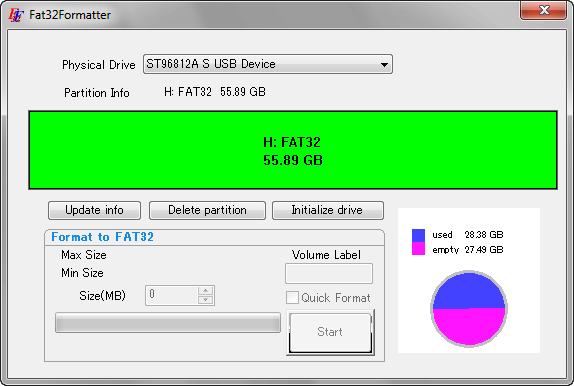This screenshot has width=574, height=386.
Task: Click the magenta empty-space legend swatch
Action: click(x=418, y=248)
